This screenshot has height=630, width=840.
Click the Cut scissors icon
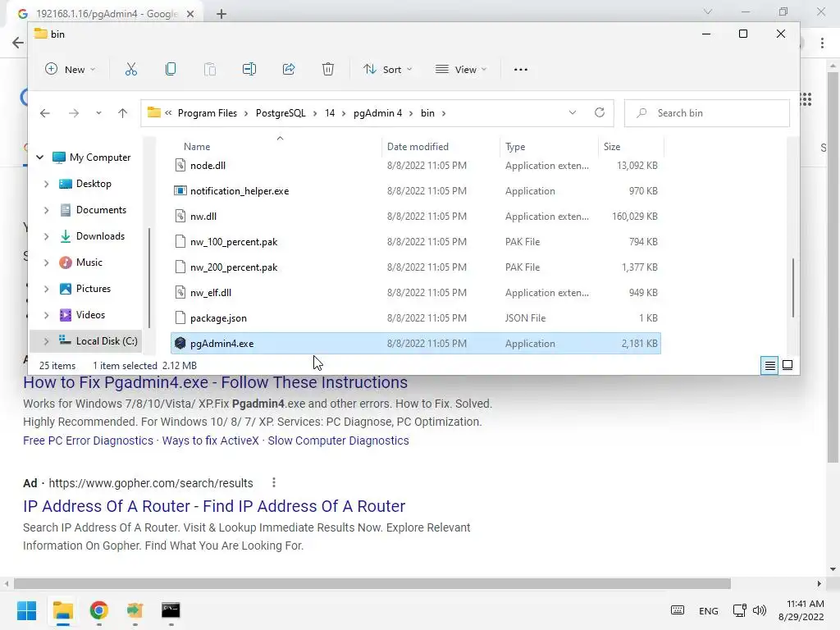click(131, 69)
